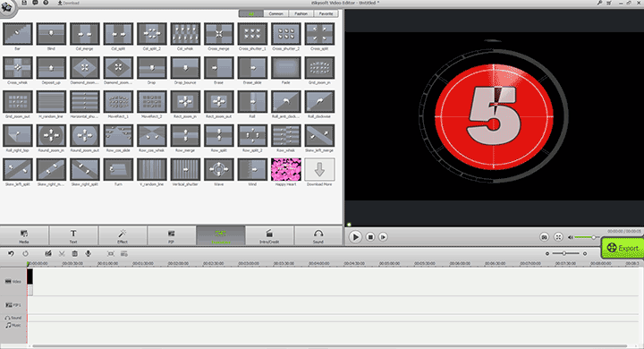Select the Bar transition thumbnail
The height and width of the screenshot is (349, 644).
tap(18, 34)
